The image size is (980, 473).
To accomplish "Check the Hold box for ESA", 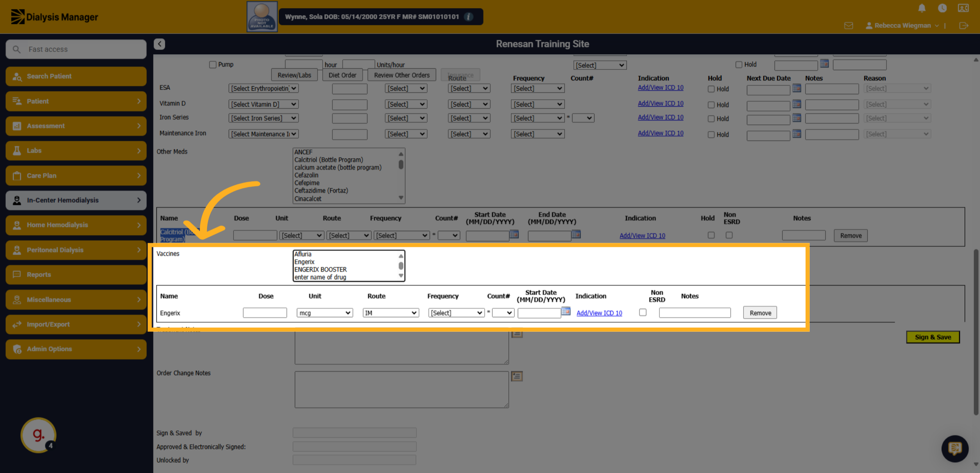I will tap(711, 89).
